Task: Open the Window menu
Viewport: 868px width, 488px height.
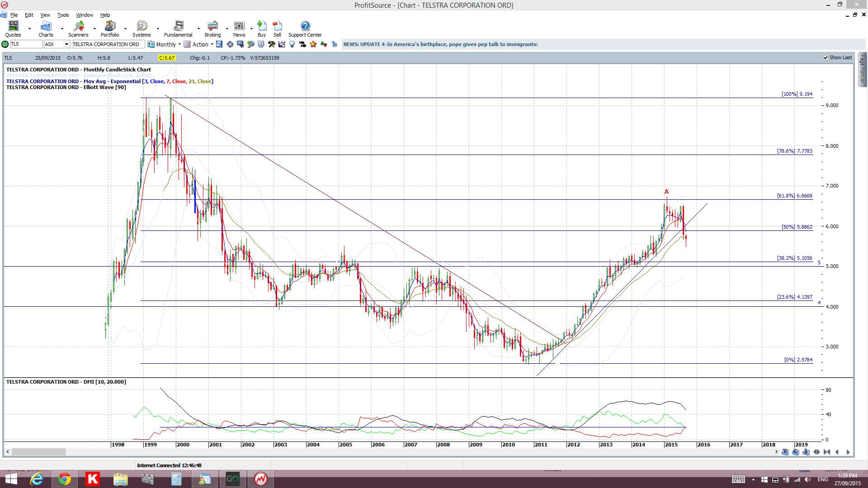Action: (85, 15)
